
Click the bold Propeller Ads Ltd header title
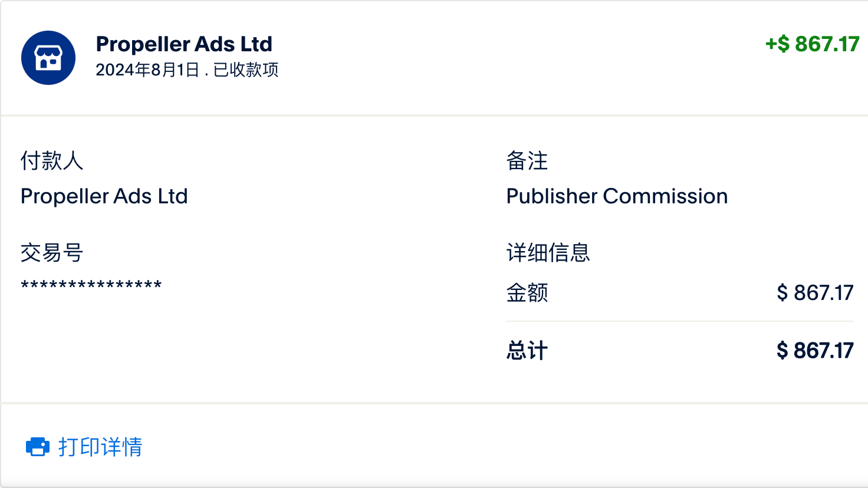point(184,44)
